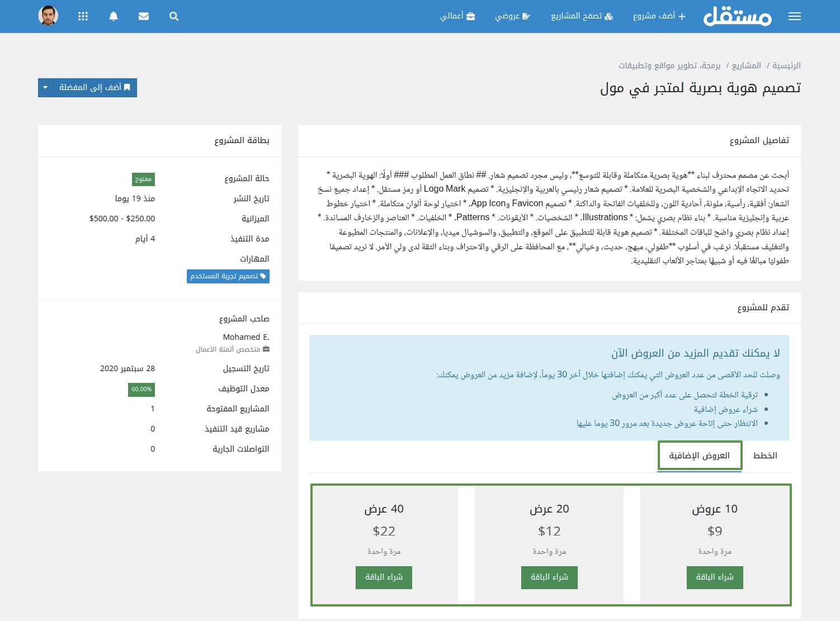Image resolution: width=840 pixels, height=621 pixels.
Task: Buy the 20 offers package for $12
Action: (549, 577)
